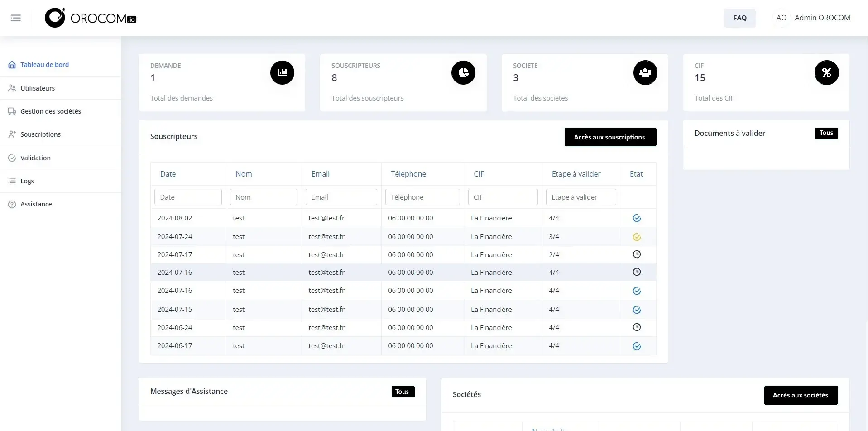
Task: Click the Societe group icon
Action: tap(645, 72)
